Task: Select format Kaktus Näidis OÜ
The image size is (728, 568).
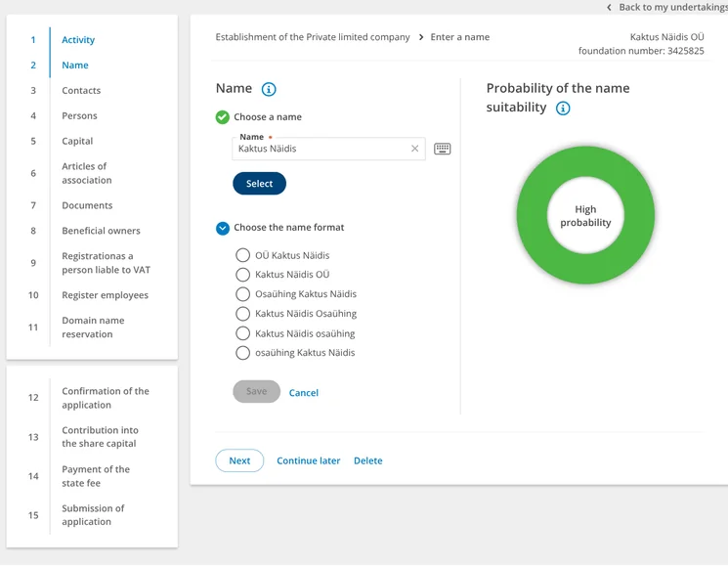Action: [242, 275]
